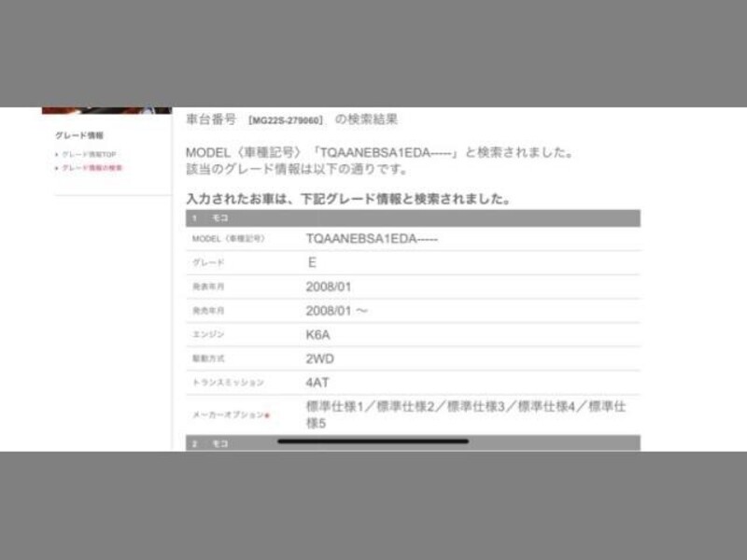Click result header row 2 モコ
This screenshot has height=560, width=747.
coord(413,443)
